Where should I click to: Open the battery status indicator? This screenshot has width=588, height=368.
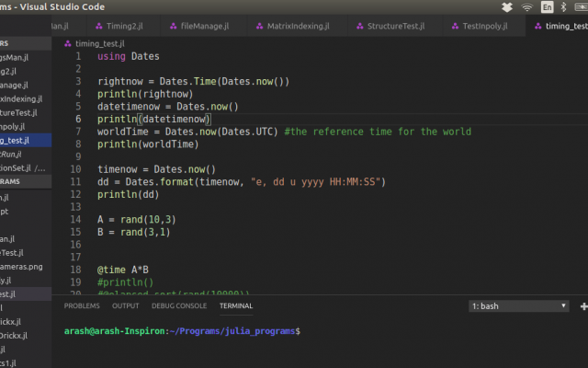[582, 7]
